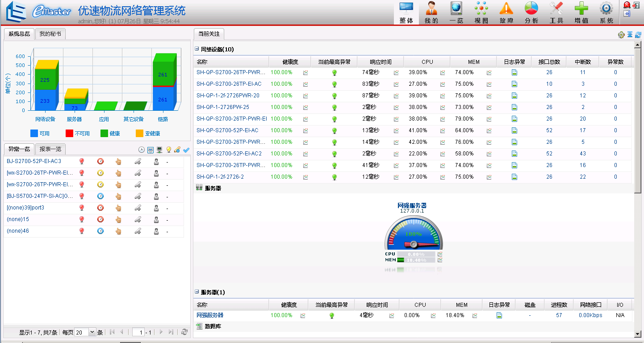Viewport: 644px width, 343px height.
Task: Click the yellow lightbulb icon in anomaly toolbar
Action: pos(169,150)
